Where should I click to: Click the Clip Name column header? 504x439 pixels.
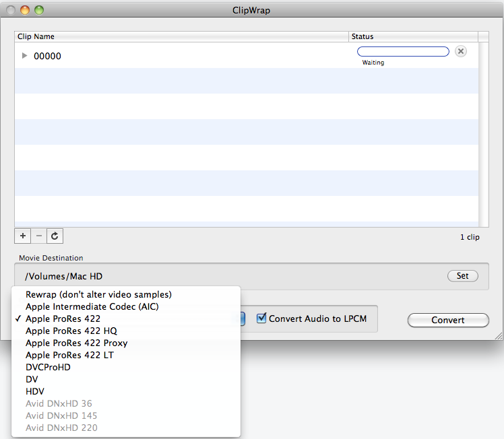point(182,36)
